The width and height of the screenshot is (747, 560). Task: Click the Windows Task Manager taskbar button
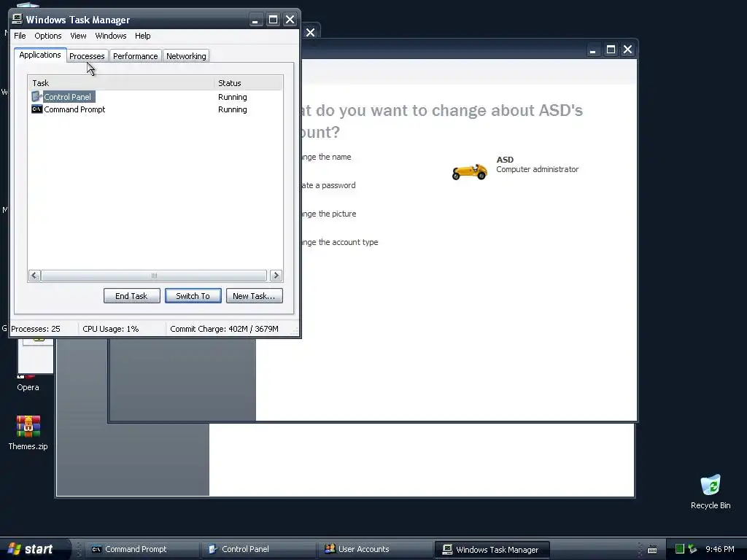tap(492, 550)
